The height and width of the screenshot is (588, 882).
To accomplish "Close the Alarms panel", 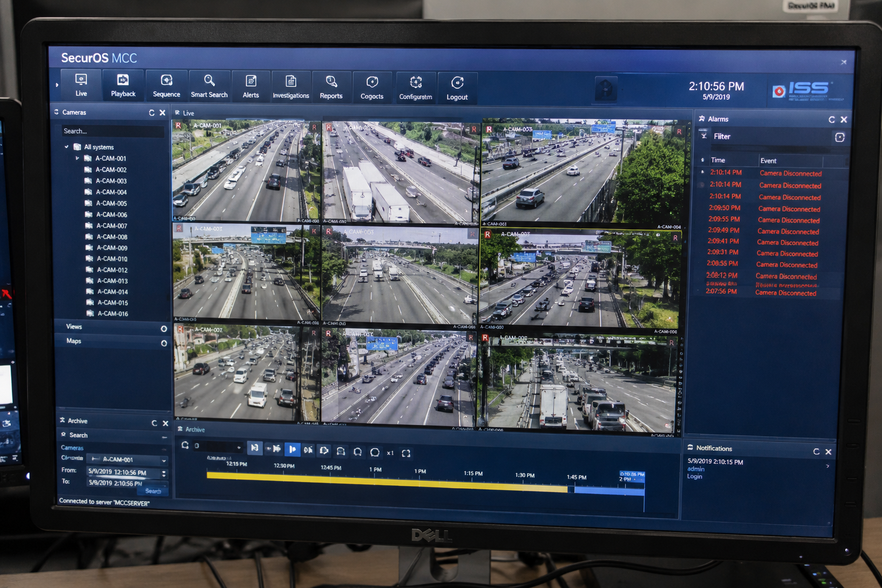I will coord(844,119).
